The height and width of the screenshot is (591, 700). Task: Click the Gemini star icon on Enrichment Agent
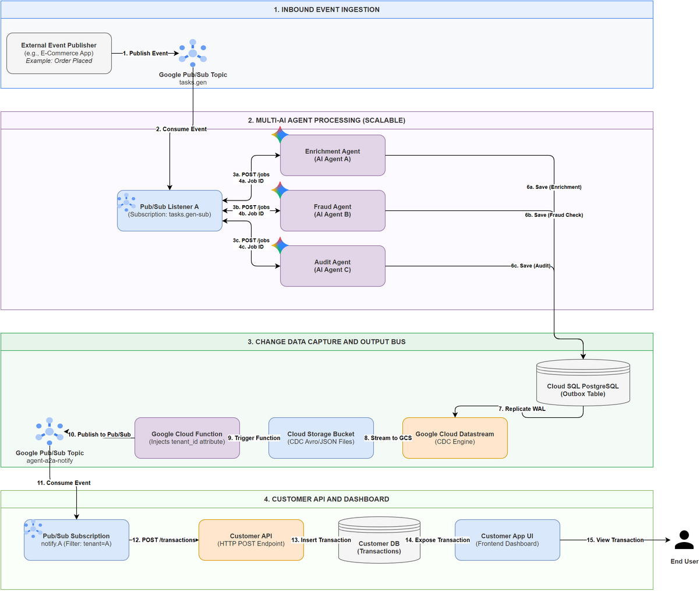pos(280,135)
